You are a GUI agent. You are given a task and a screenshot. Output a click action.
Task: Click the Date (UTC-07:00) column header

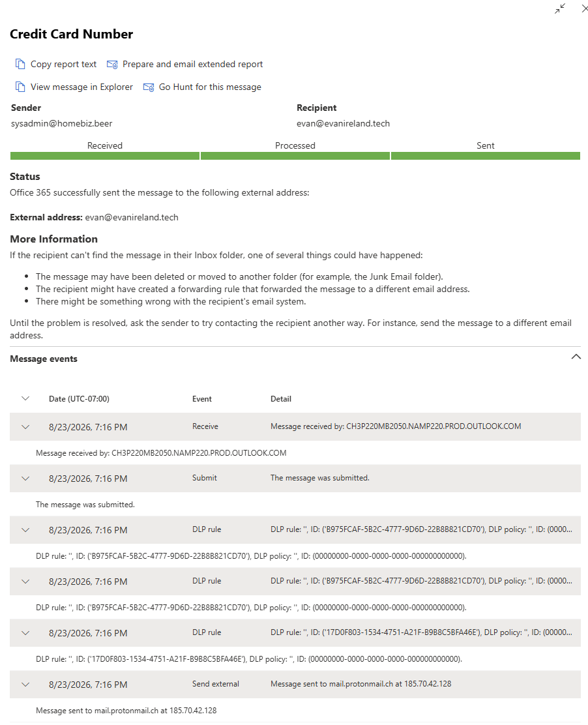click(79, 398)
